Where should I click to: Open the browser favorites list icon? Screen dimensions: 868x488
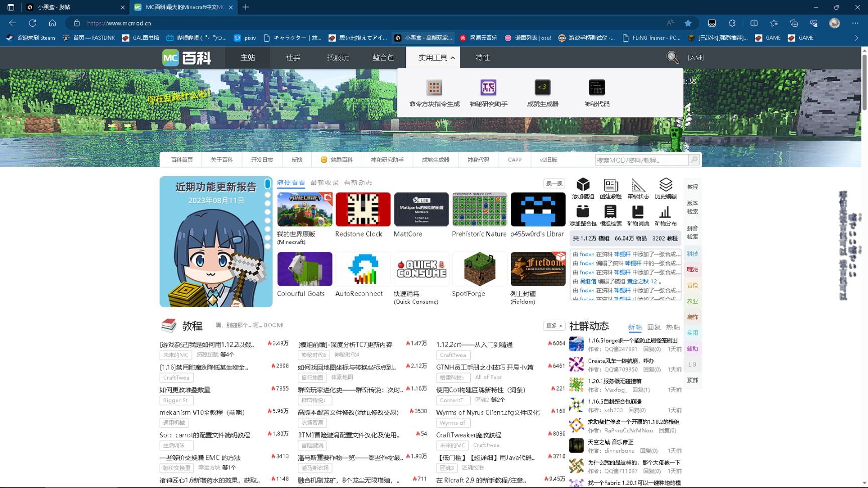coord(774,23)
